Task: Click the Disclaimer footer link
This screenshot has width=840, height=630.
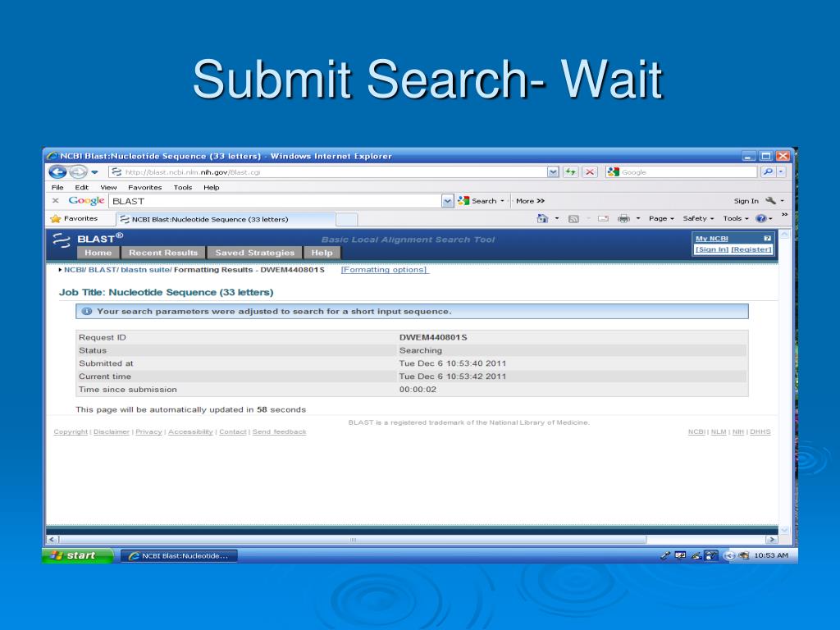Action: [112, 431]
